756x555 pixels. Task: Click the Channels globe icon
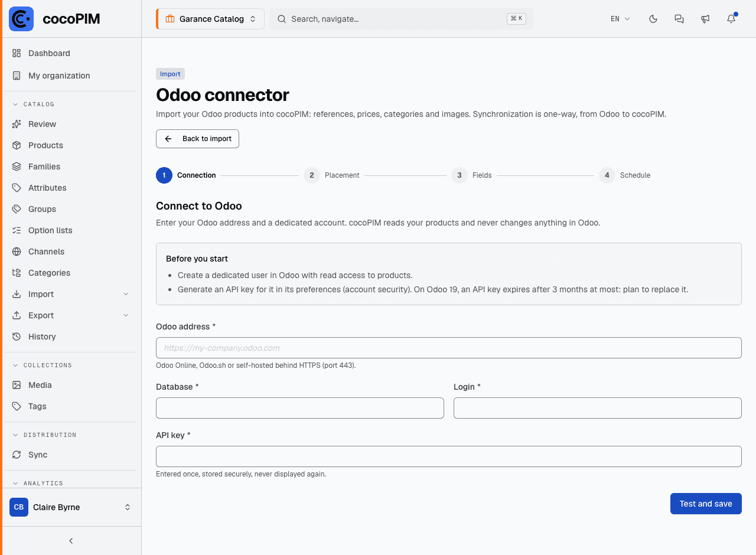17,252
